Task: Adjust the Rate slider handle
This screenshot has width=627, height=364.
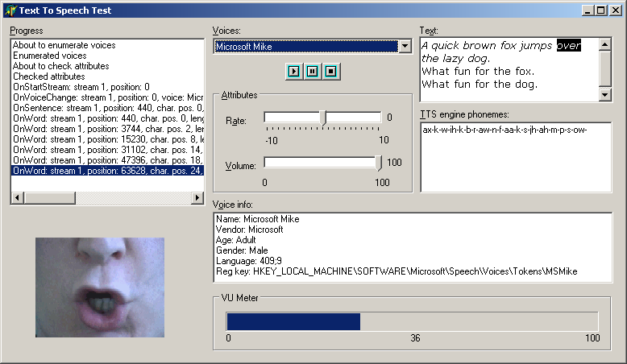Action: (323, 118)
